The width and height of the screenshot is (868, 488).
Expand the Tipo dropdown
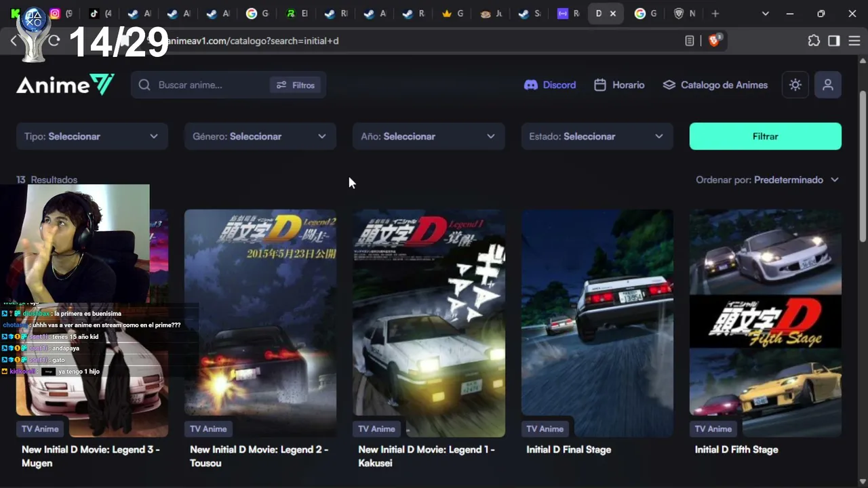(x=92, y=136)
